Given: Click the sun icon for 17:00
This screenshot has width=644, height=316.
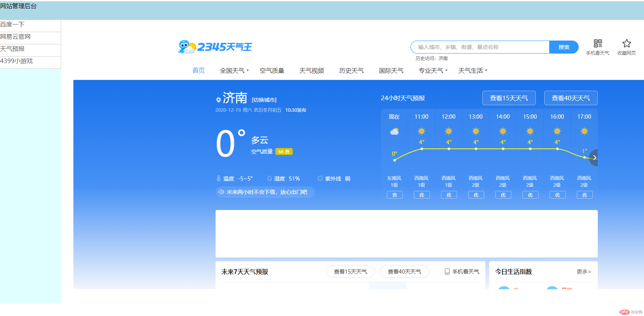Looking at the screenshot, I should [584, 131].
